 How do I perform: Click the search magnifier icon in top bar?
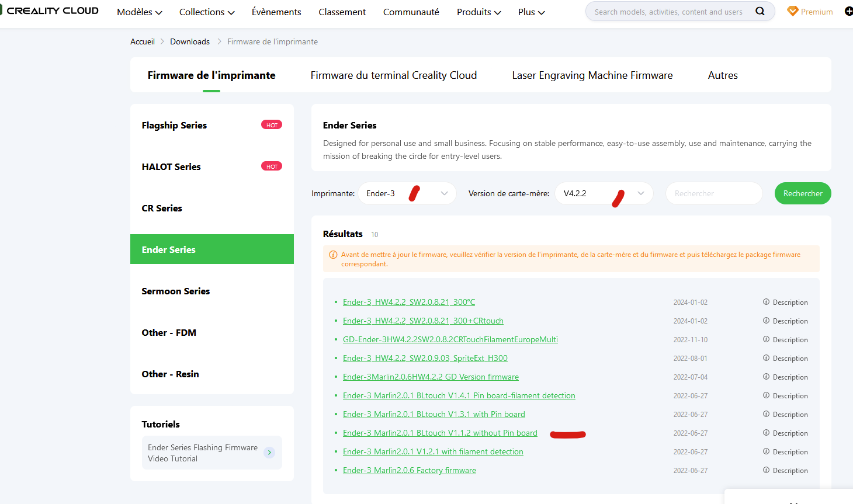[x=760, y=11]
